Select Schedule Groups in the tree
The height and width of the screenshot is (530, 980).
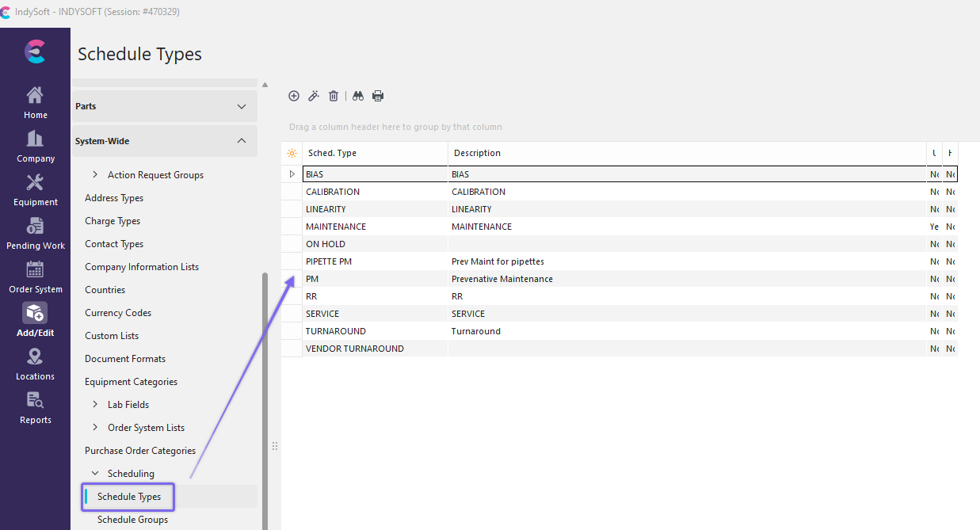click(132, 520)
